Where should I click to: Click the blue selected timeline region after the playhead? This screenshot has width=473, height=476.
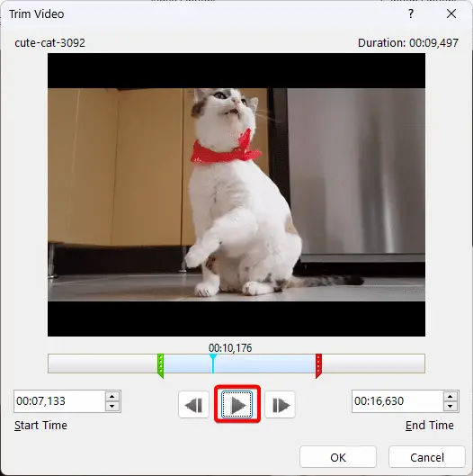click(x=265, y=364)
